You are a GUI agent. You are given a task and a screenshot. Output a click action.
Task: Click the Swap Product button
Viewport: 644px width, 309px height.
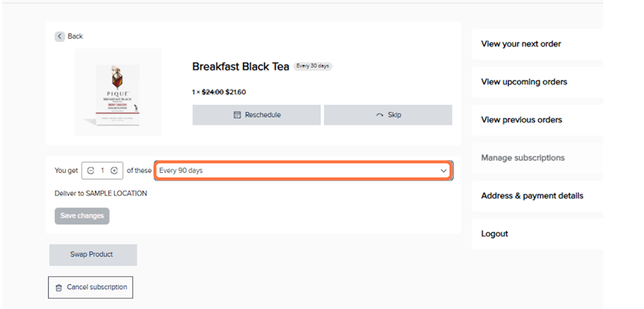coord(93,255)
